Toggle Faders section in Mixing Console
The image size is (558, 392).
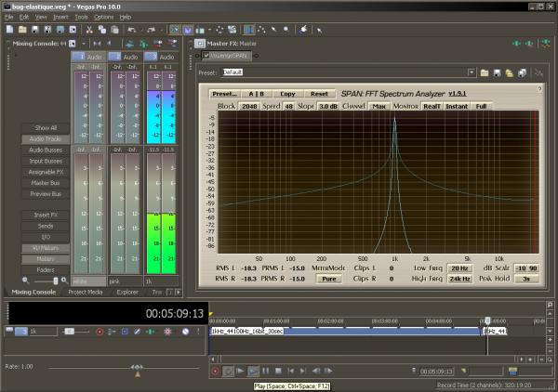point(46,270)
